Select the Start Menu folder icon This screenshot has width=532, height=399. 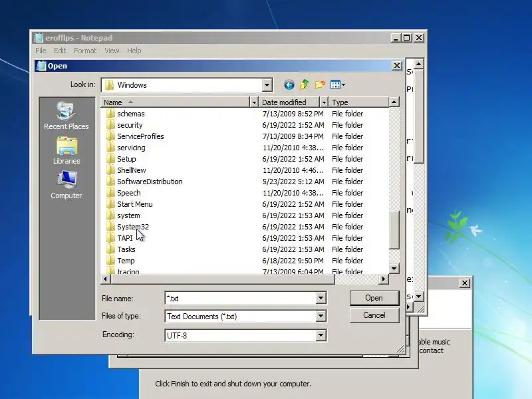(110, 204)
